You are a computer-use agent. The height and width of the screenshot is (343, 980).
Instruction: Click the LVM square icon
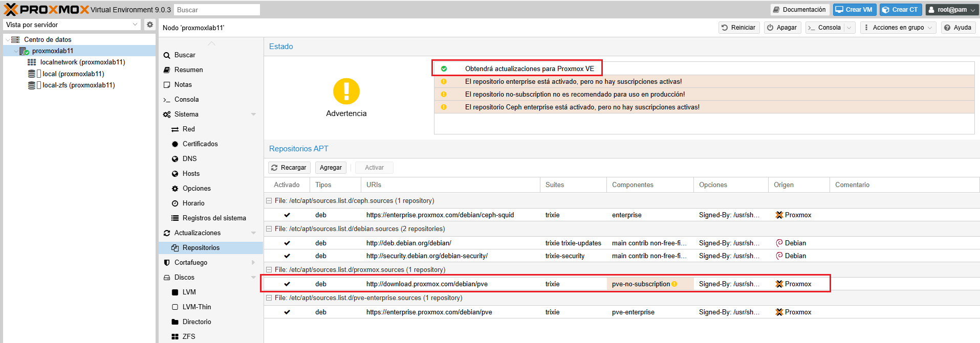point(175,292)
